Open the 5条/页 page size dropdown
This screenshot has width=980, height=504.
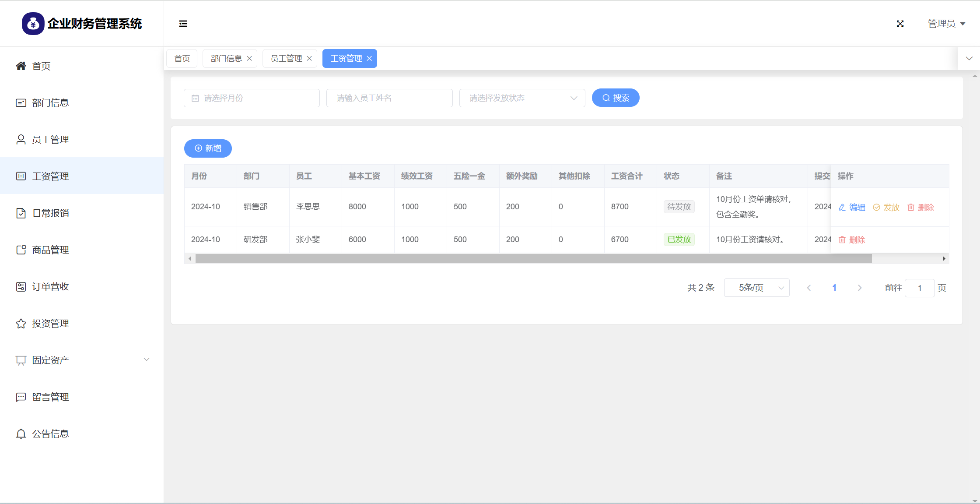(x=756, y=288)
